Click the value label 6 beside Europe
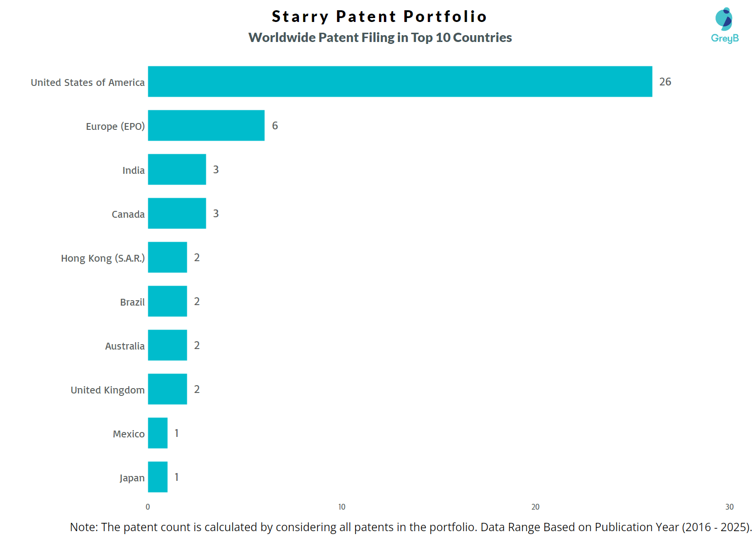This screenshot has width=756, height=537. pos(275,126)
